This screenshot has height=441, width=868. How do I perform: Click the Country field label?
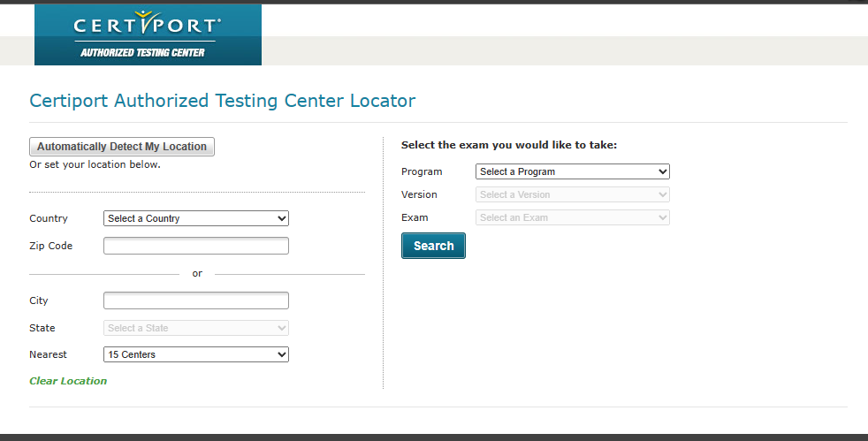pyautogui.click(x=49, y=218)
